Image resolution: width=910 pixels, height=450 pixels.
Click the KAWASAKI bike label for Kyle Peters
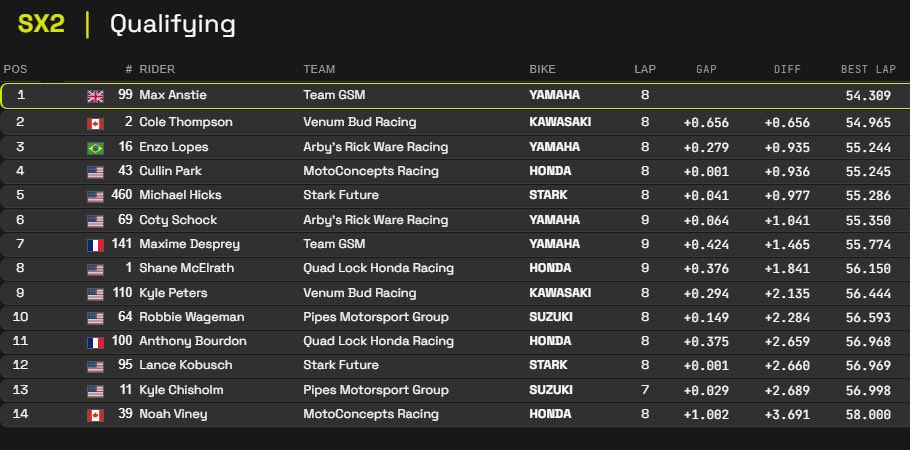pyautogui.click(x=560, y=293)
